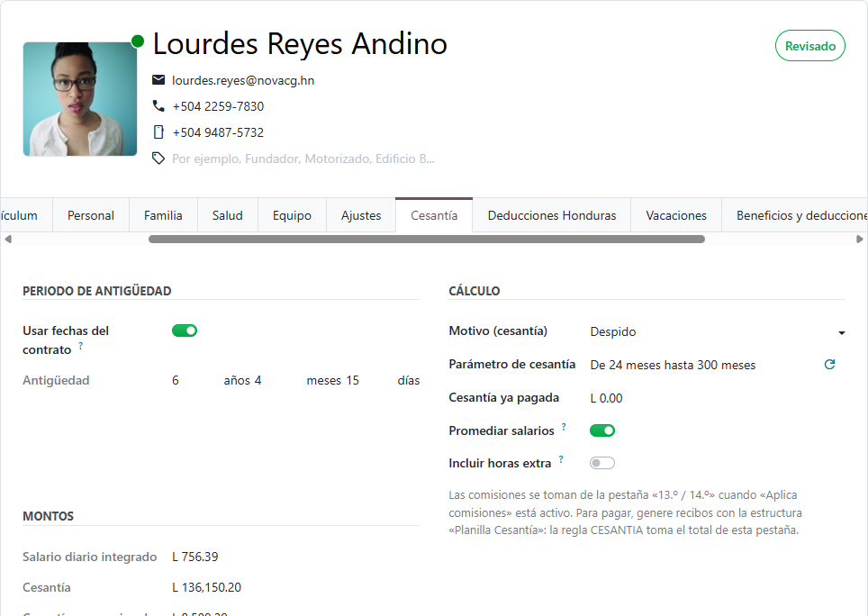Select the Cesantía tab

tap(434, 215)
